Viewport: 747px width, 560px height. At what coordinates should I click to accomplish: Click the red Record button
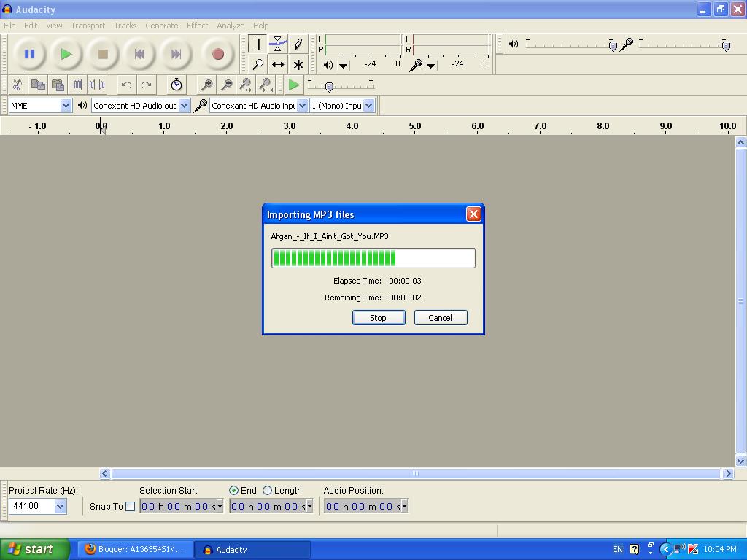pyautogui.click(x=217, y=54)
